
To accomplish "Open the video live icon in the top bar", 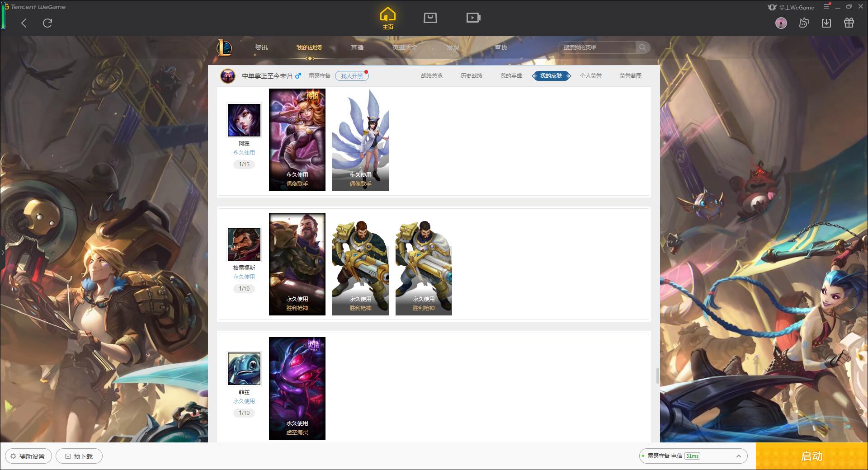I will [473, 18].
